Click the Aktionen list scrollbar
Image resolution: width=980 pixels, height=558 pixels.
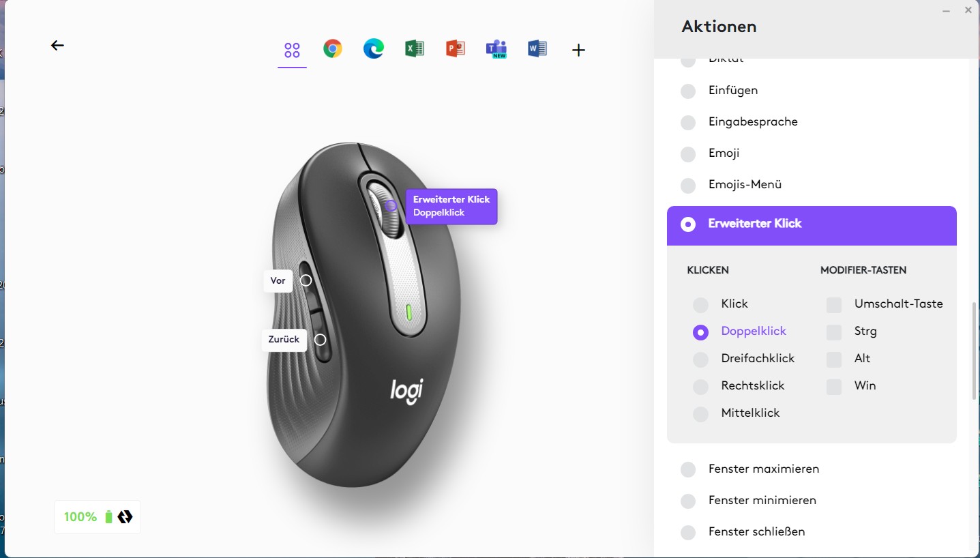[975, 351]
